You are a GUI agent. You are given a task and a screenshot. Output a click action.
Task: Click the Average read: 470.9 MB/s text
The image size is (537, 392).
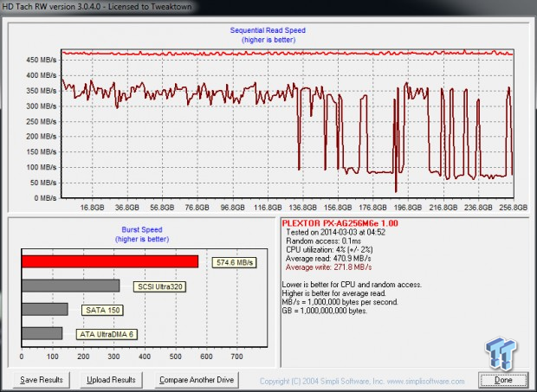pyautogui.click(x=328, y=259)
